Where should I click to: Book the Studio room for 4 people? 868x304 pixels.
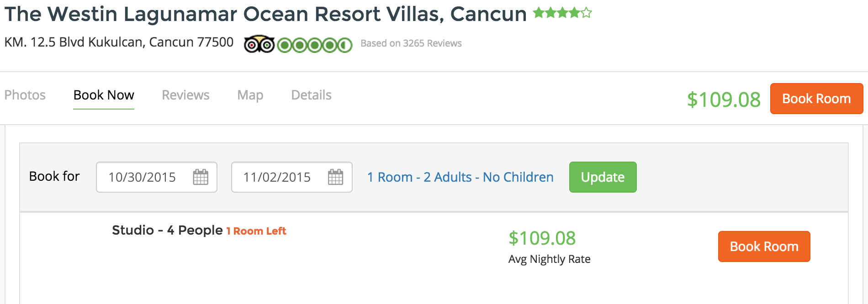point(763,246)
